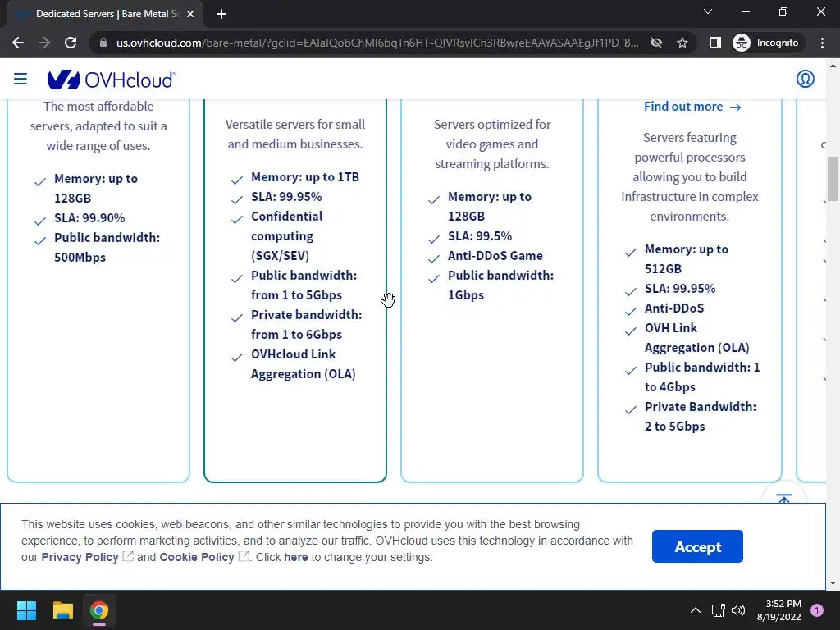Open a new browser tab
Viewport: 840px width, 630px height.
[221, 14]
